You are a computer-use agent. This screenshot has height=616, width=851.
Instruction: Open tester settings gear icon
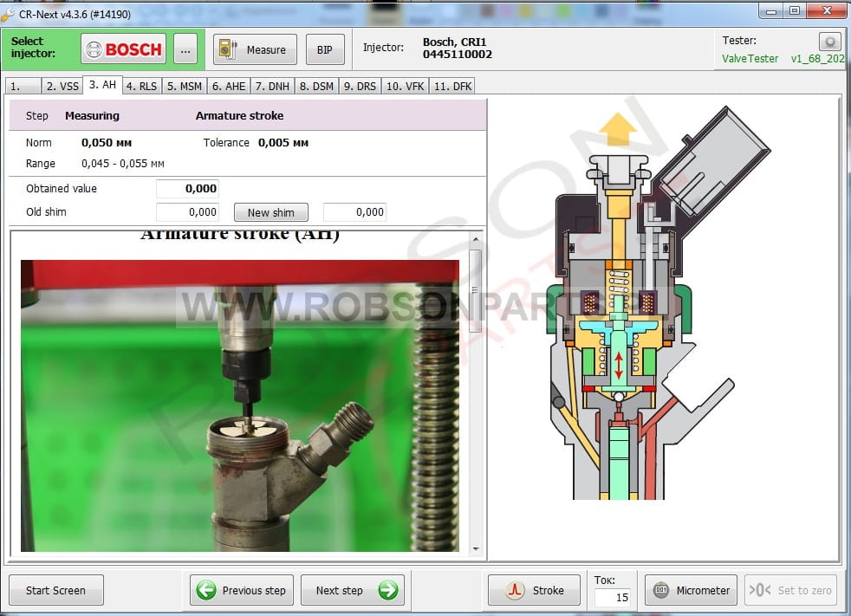pos(829,42)
